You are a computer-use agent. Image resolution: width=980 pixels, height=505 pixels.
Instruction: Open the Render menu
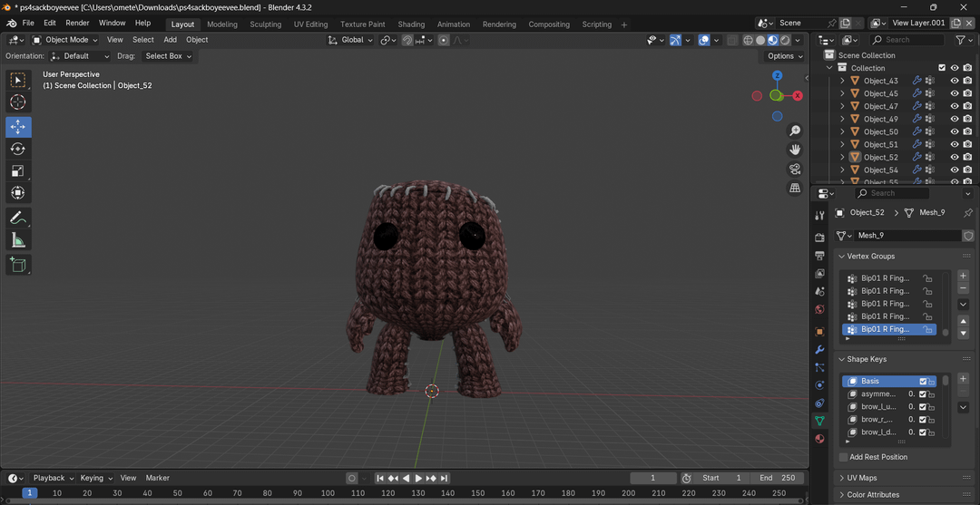click(x=77, y=23)
